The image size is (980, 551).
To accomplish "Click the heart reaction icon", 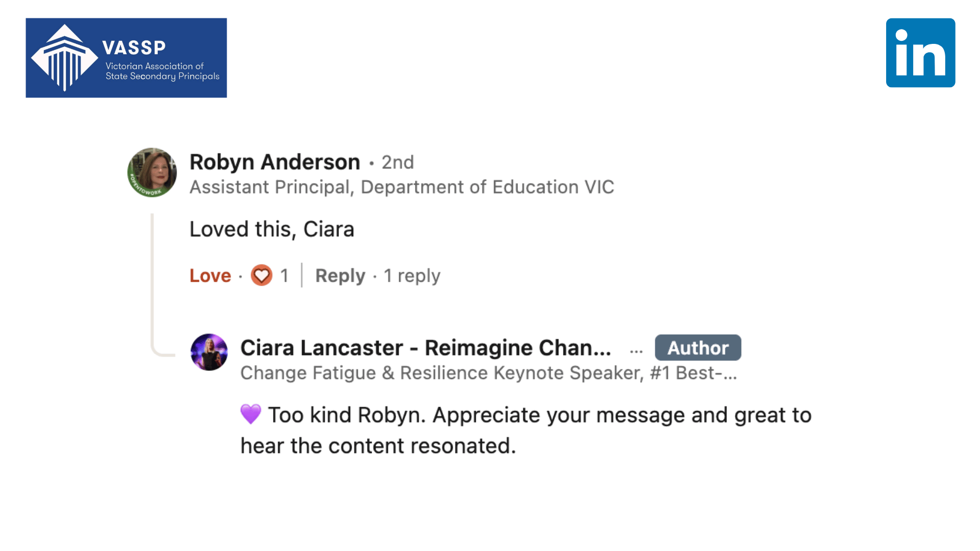I will click(261, 275).
